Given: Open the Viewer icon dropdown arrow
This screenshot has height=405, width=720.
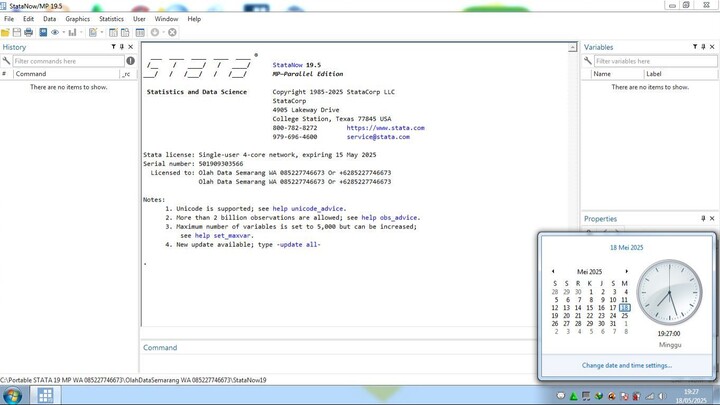Looking at the screenshot, I should [63, 32].
